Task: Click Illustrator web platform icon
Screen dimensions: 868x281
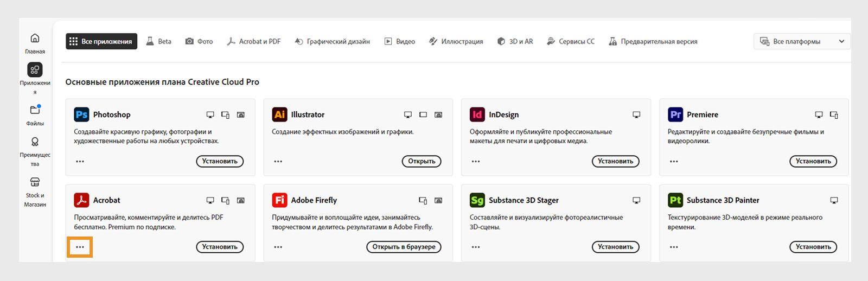Action: (x=438, y=115)
